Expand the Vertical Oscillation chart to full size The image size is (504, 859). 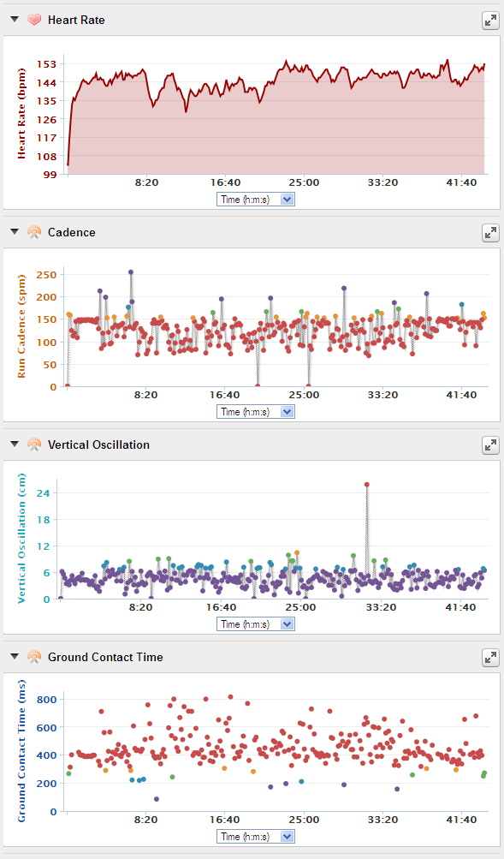point(489,445)
